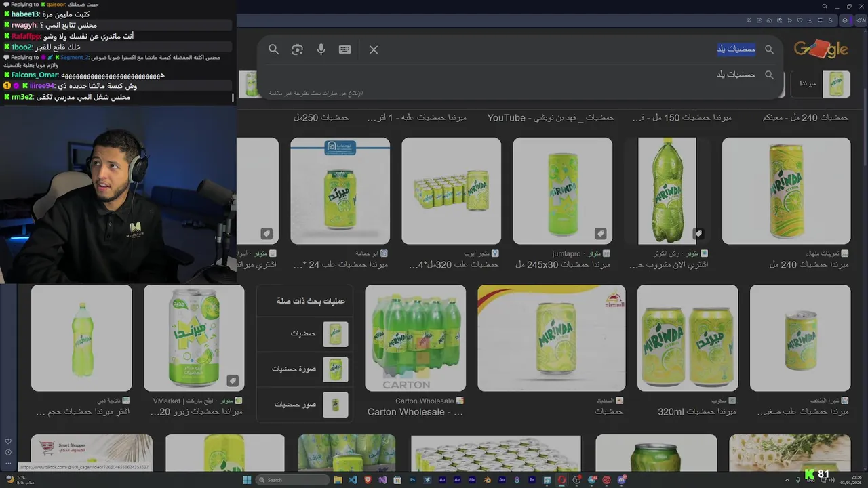Open the case of cans image ميرندا حمضيات علب 320مل

point(451,191)
